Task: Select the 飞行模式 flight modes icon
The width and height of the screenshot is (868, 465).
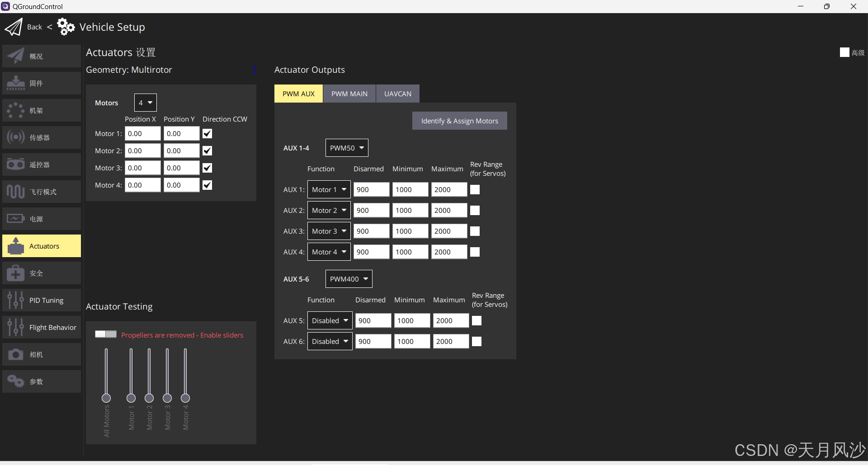Action: click(x=41, y=191)
